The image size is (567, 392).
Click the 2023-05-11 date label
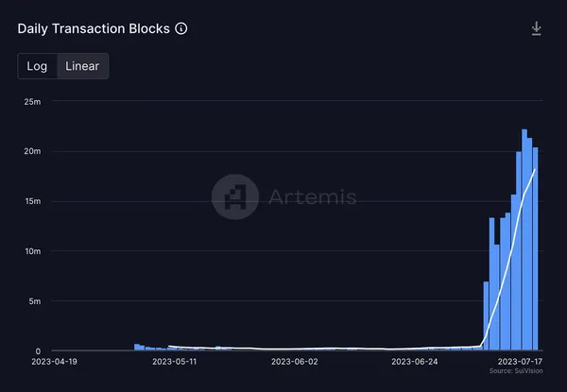(174, 361)
